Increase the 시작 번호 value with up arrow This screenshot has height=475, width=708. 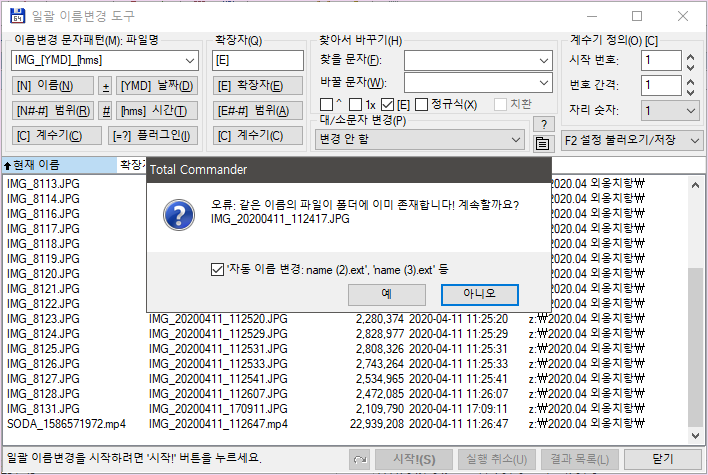pos(690,57)
